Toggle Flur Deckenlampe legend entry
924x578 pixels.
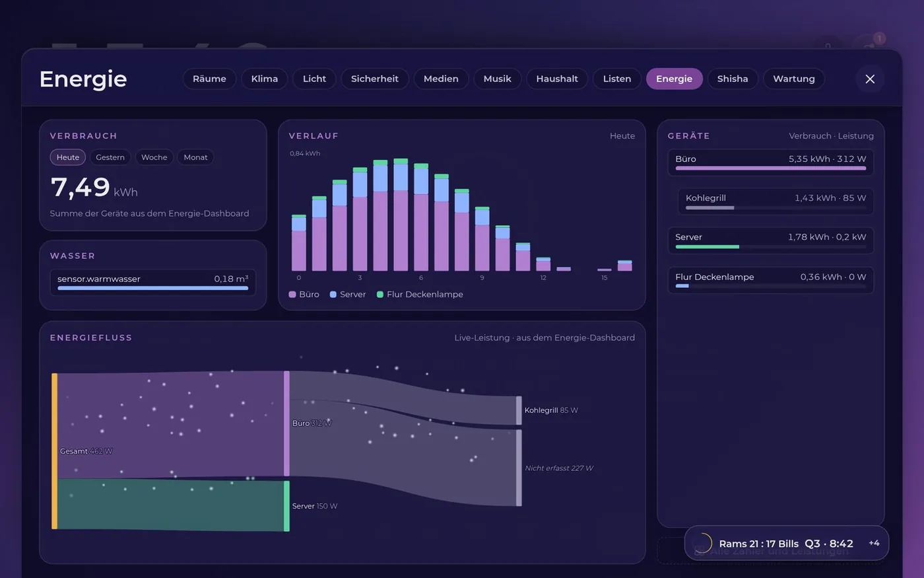pos(420,295)
